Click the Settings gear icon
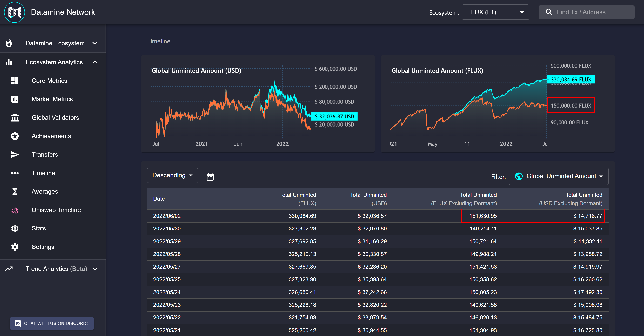Screen dimensions: 644x336 (x=15, y=247)
